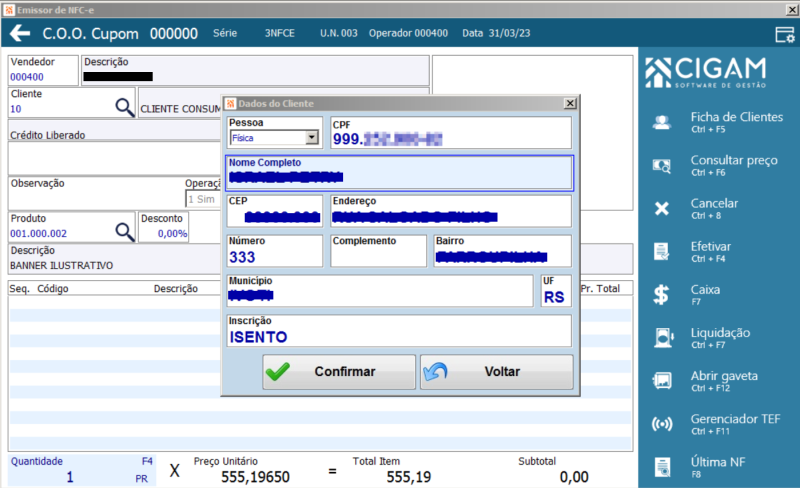Screen dimensions: 800x488
Task: Click the Produto search magnifier icon
Action: click(x=124, y=231)
